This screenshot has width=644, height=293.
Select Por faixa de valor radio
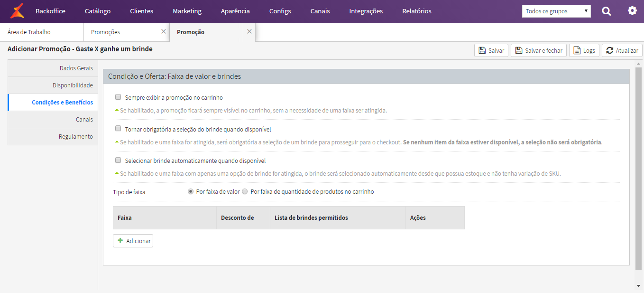[191, 191]
